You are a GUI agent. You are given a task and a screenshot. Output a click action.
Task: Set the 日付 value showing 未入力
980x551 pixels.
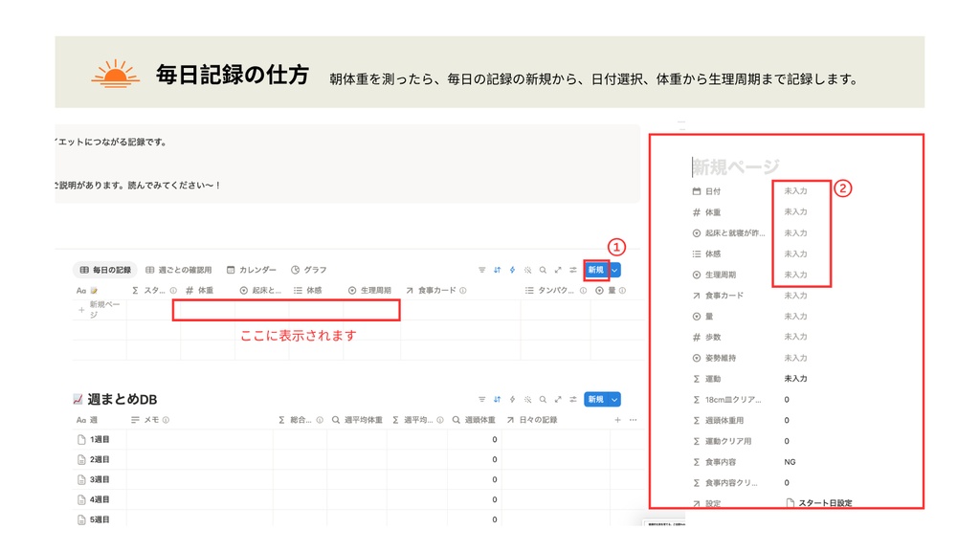[795, 191]
